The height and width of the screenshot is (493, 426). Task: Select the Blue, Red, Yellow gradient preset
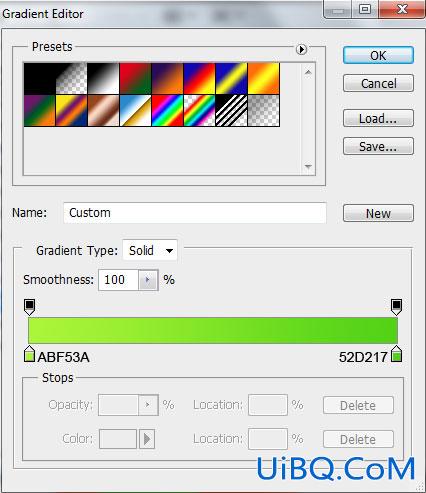pos(199,78)
